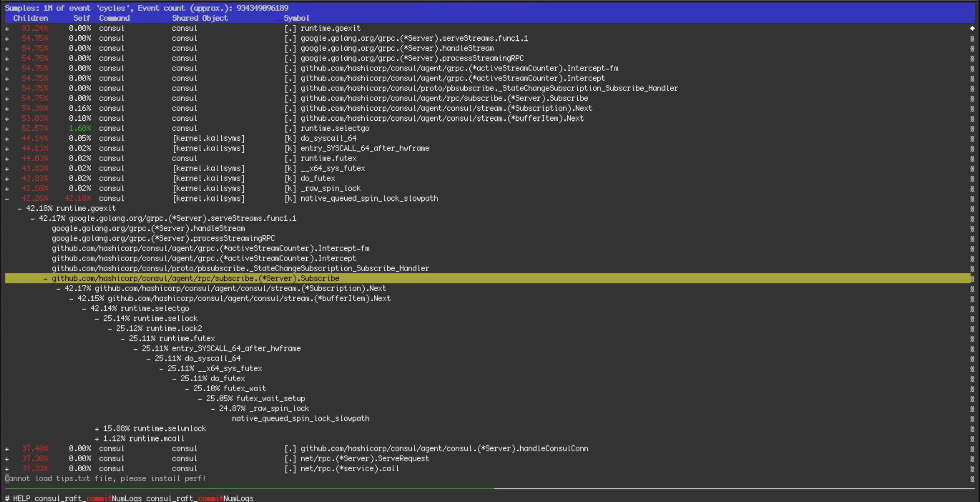Expand the runtime.selunlock 15.88% call chain
The width and height of the screenshot is (980, 502).
[97, 428]
